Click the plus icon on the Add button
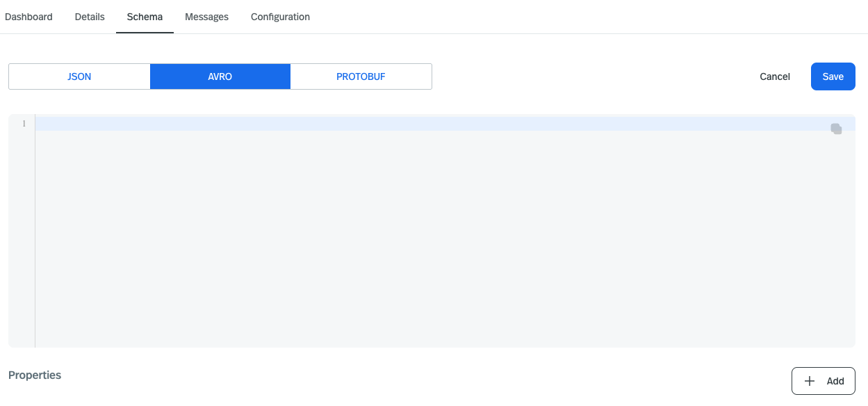The image size is (868, 406). (810, 381)
